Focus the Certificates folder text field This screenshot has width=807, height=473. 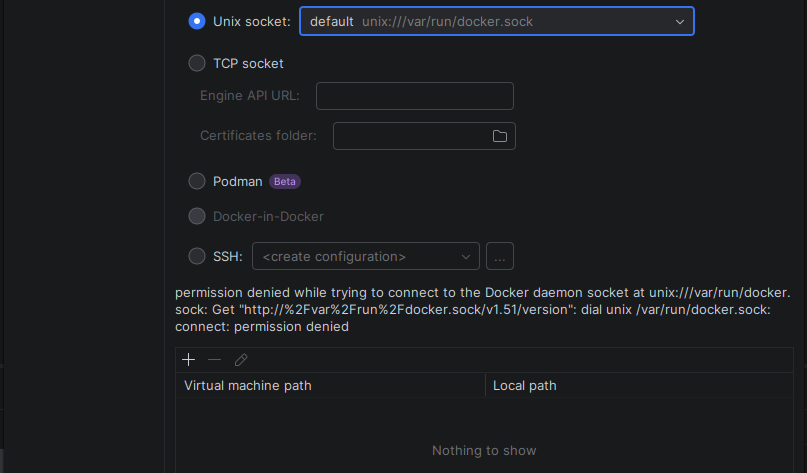pyautogui.click(x=410, y=136)
